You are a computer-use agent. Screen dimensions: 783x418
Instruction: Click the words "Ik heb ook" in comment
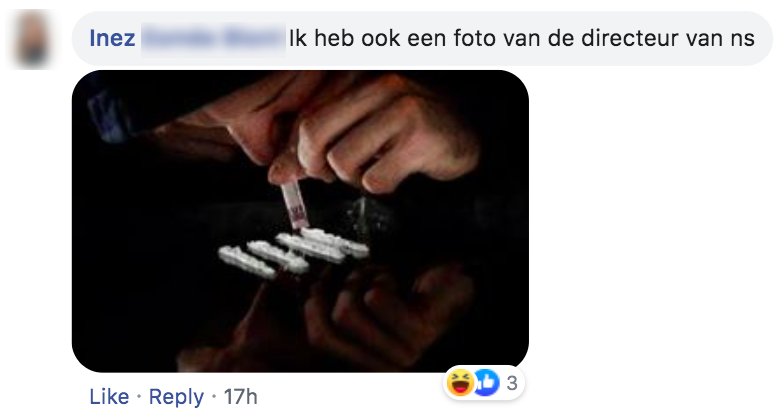coord(345,38)
